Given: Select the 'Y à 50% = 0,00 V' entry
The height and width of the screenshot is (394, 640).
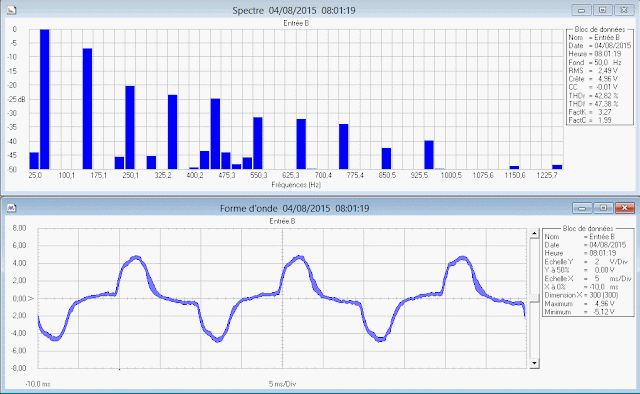Looking at the screenshot, I should tap(580, 270).
